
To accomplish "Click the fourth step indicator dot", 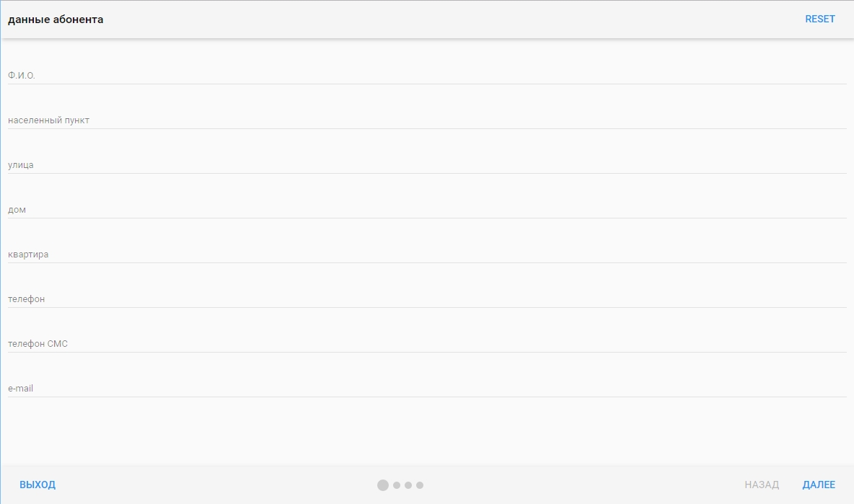I will point(420,485).
